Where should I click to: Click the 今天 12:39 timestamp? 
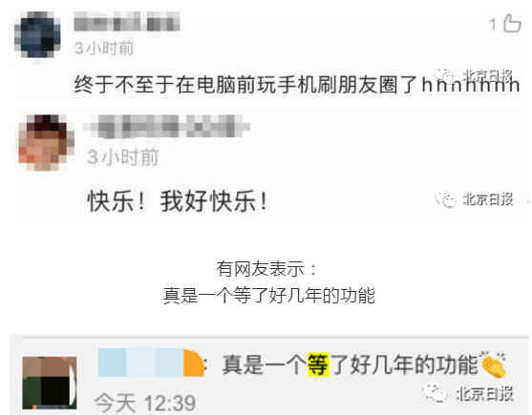(145, 404)
